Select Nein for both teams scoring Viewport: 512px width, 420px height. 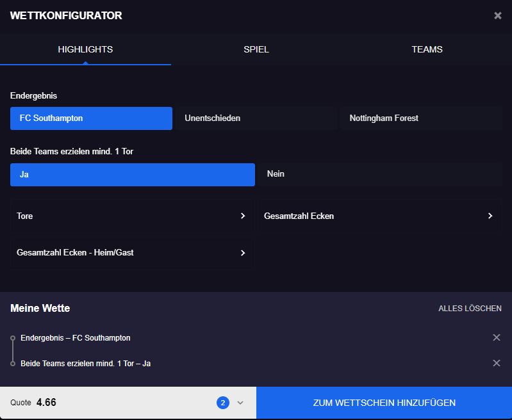[380, 175]
